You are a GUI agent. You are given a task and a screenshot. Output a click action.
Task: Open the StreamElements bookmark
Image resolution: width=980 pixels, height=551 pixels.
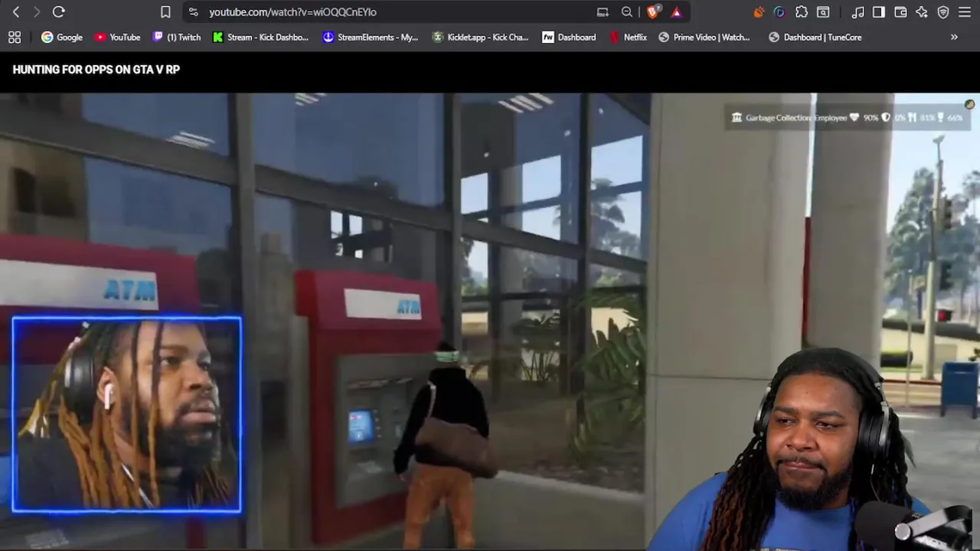click(371, 37)
